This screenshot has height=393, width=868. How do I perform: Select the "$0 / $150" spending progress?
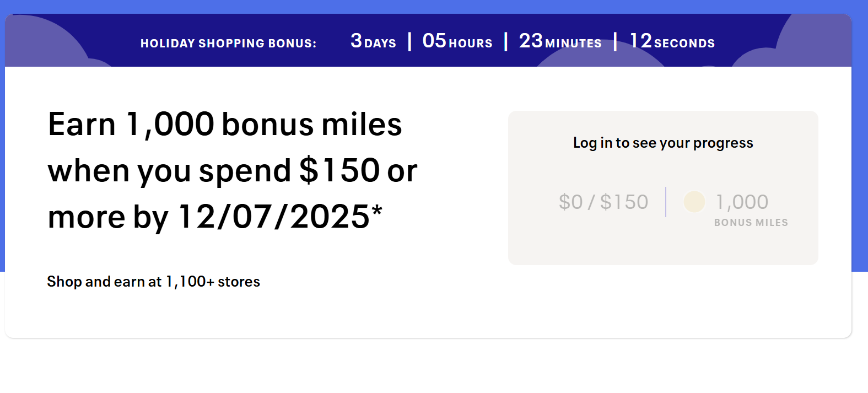click(603, 202)
